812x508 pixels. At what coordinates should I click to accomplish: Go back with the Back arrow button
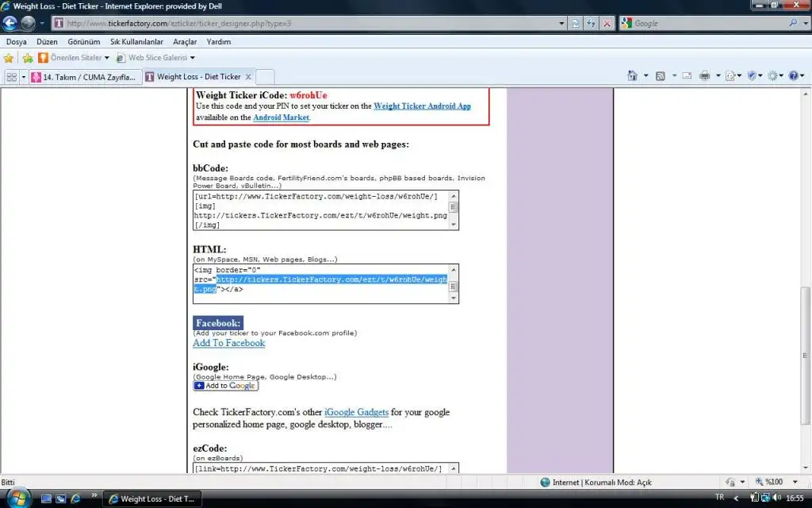[10, 23]
